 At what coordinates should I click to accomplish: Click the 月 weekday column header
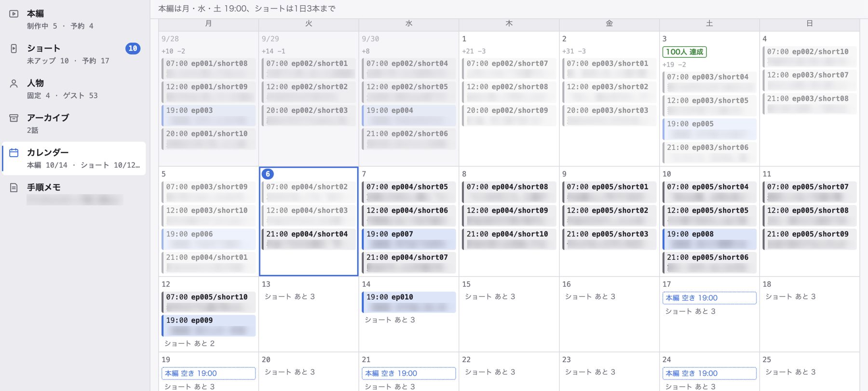208,24
